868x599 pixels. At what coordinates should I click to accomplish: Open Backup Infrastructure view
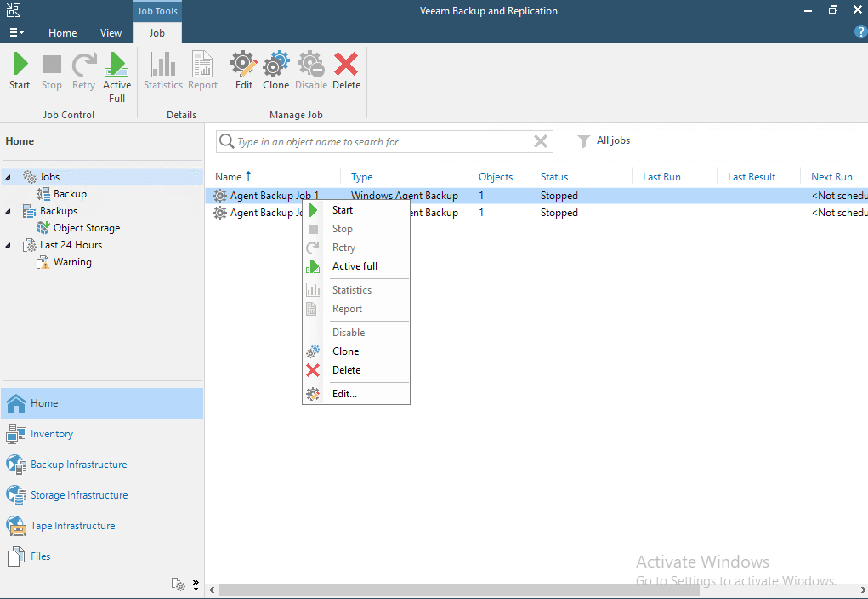point(102,465)
